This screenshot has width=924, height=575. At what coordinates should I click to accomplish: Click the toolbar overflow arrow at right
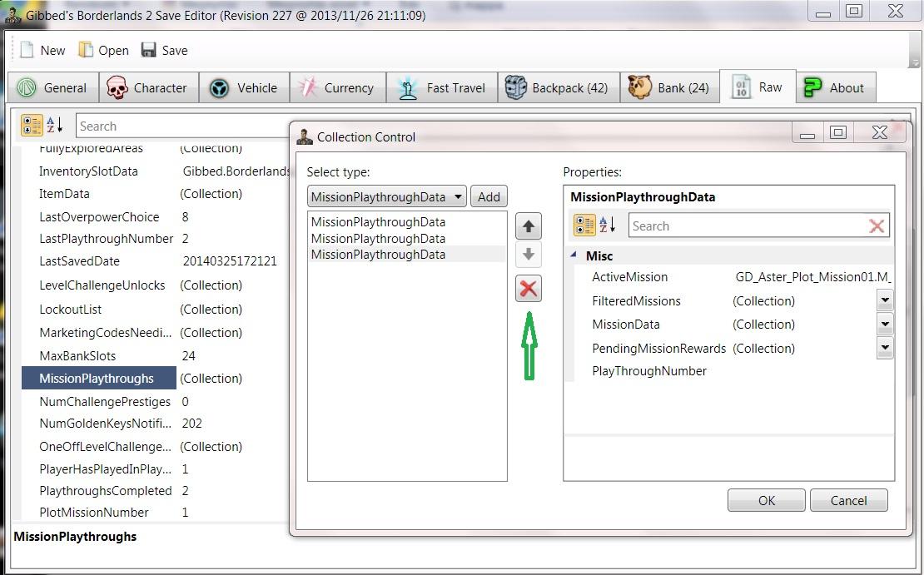pyautogui.click(x=915, y=62)
